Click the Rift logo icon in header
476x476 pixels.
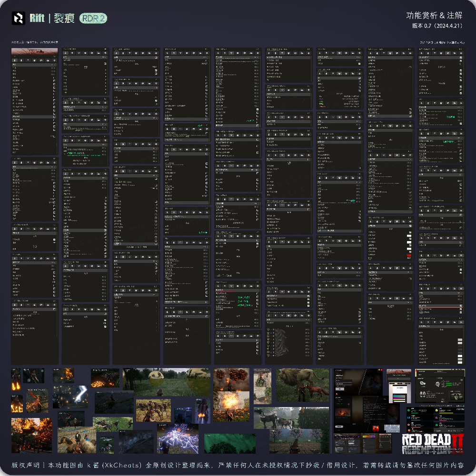coord(19,18)
